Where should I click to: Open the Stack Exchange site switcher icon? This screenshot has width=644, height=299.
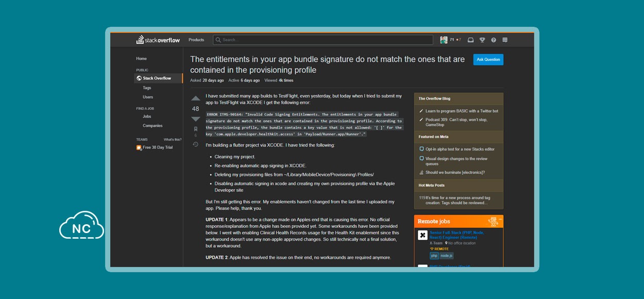coord(505,40)
